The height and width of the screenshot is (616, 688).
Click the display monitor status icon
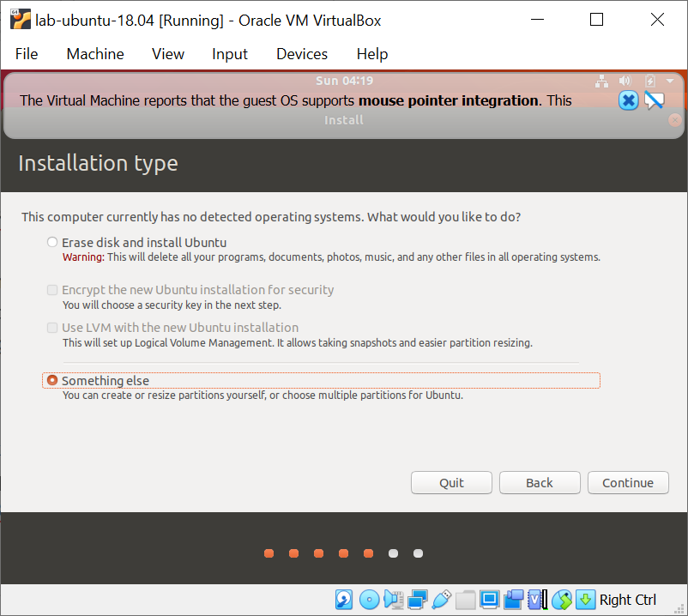489,600
